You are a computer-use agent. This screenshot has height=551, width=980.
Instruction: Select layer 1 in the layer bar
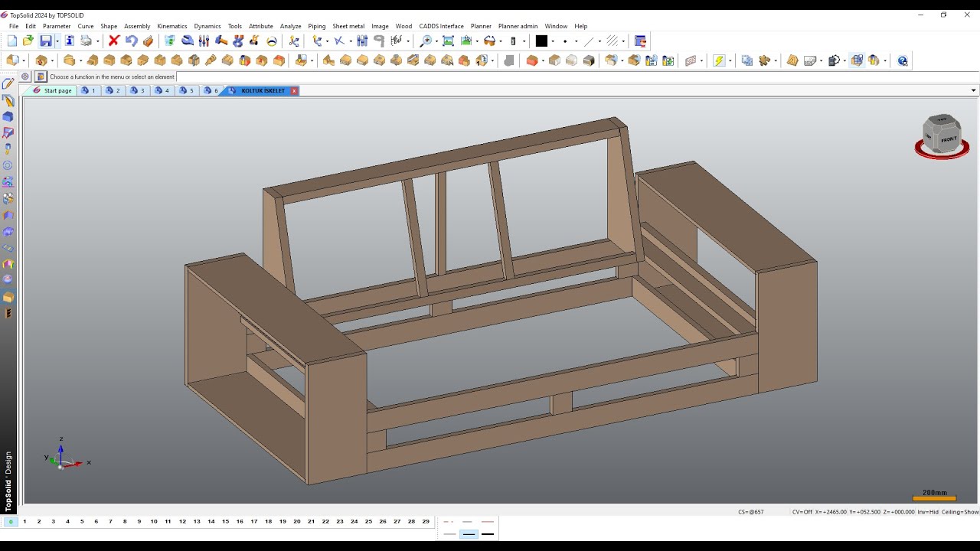(x=24, y=521)
